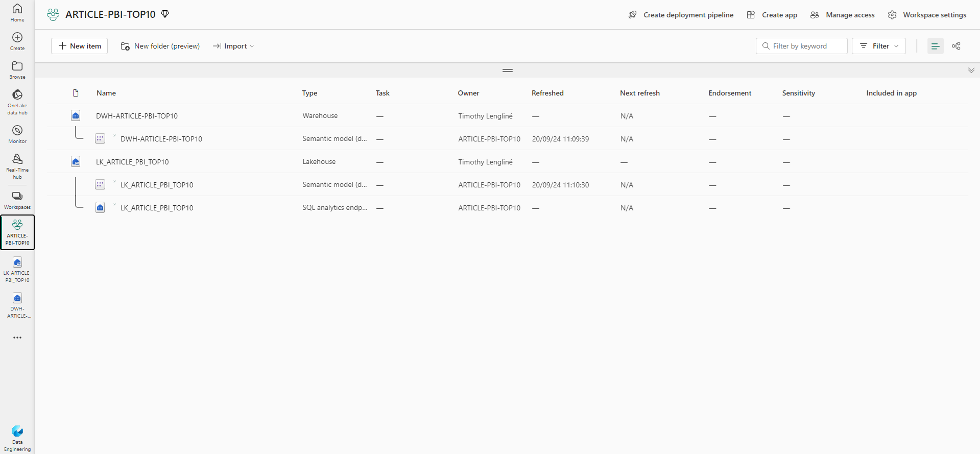Switch to lineage view
Screen dimensions: 980x454
pos(956,46)
